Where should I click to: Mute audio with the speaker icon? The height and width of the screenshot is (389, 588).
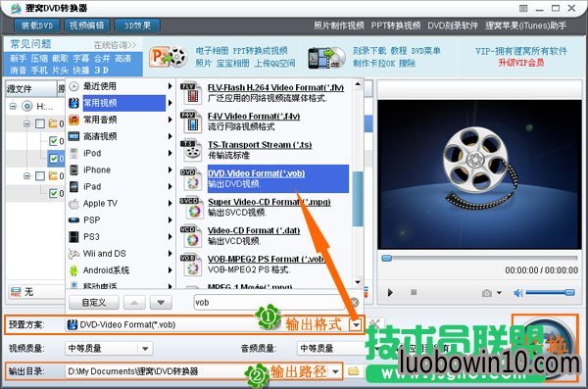(518, 293)
